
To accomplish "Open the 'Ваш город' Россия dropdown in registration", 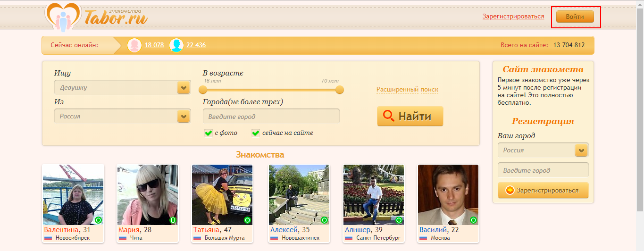I will tap(581, 151).
